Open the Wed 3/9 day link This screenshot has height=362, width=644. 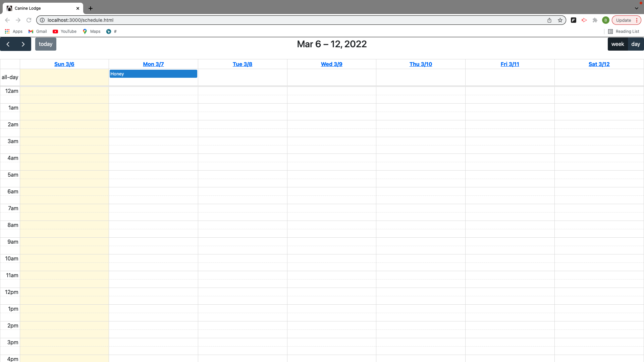[x=331, y=64]
